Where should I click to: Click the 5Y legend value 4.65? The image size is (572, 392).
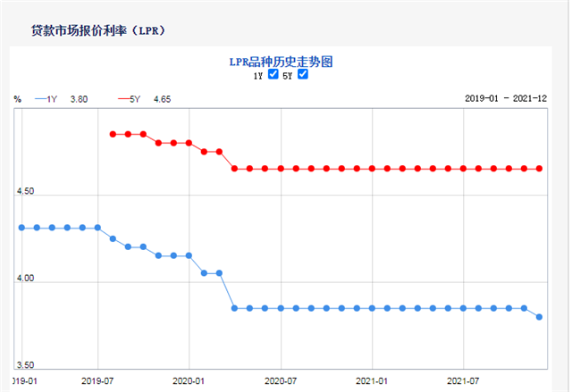tap(162, 99)
